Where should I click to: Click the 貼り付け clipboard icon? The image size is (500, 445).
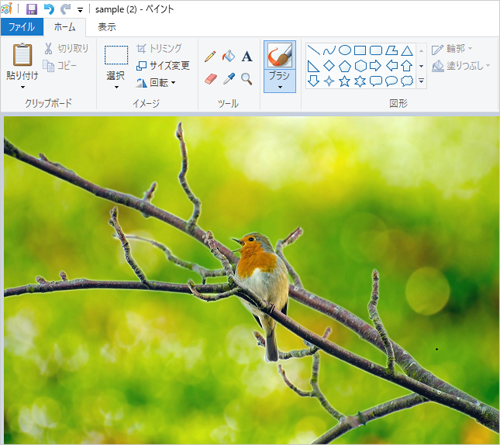tap(22, 55)
